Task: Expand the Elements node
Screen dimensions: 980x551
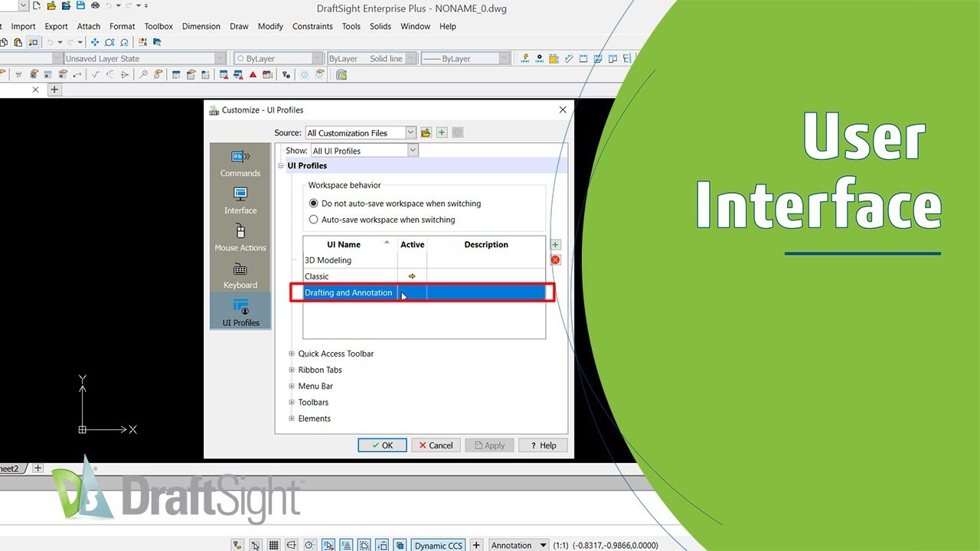Action: (292, 419)
